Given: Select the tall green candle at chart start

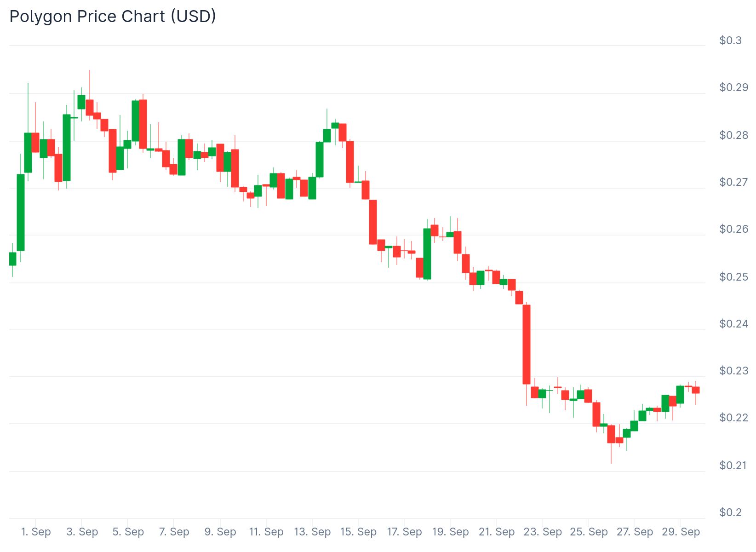Looking at the screenshot, I should 21,213.
